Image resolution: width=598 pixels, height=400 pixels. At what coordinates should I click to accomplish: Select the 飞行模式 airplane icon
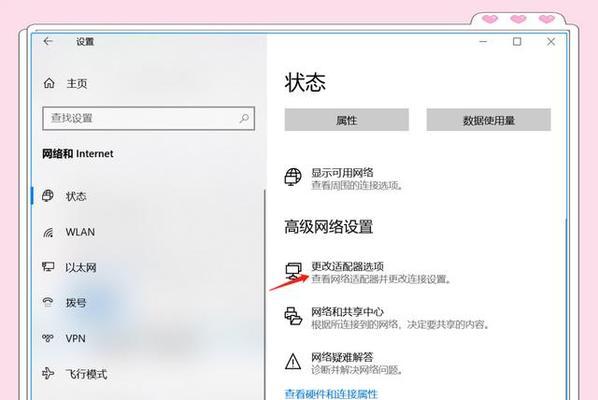(x=48, y=373)
